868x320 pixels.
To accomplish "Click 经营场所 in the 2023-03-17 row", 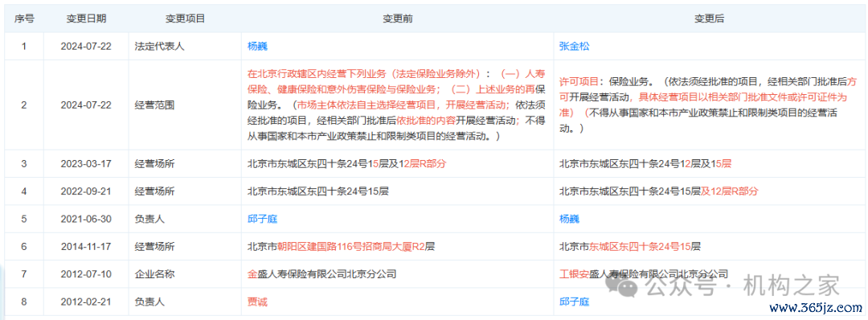I will pos(154,164).
